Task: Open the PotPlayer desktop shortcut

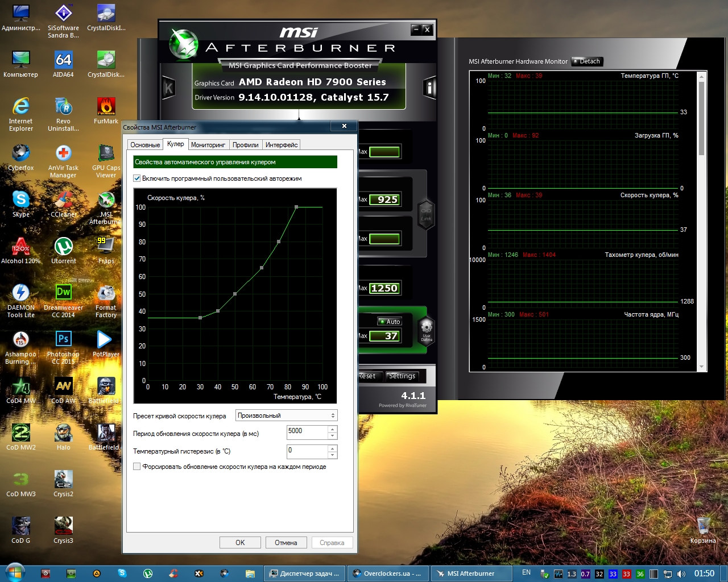Action: point(106,344)
